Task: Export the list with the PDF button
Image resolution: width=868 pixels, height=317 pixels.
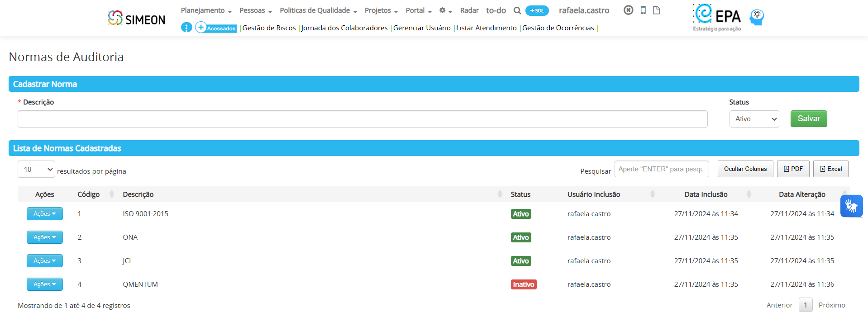Action: (793, 169)
